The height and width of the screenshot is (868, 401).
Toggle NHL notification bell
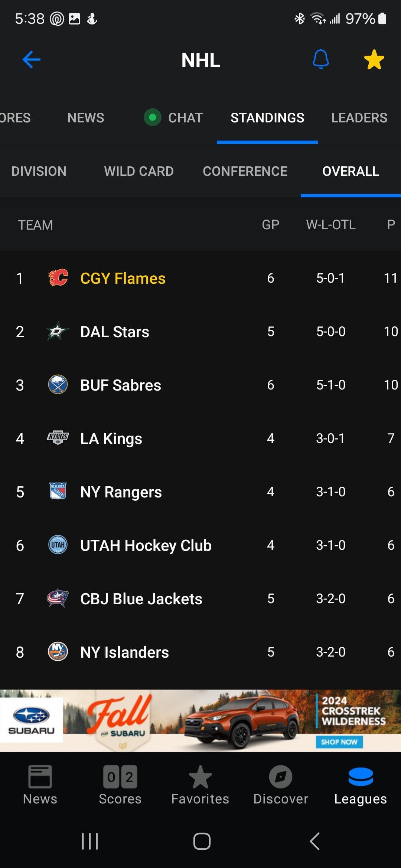tap(321, 59)
